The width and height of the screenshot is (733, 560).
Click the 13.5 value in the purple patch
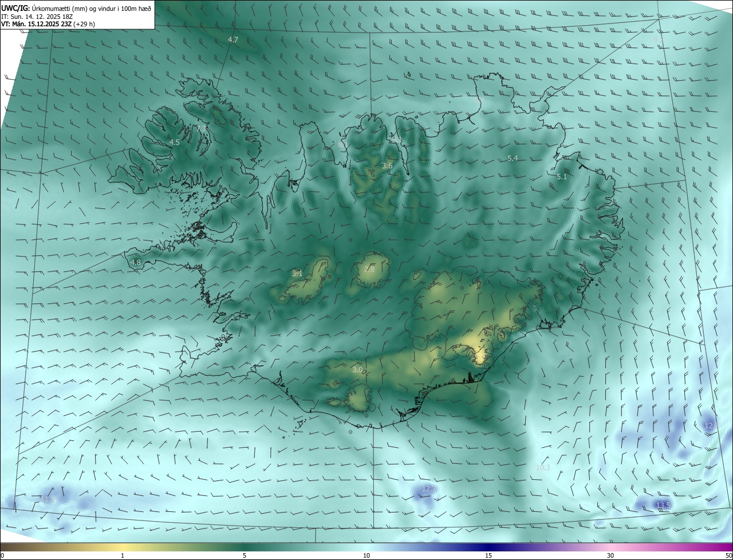(x=663, y=504)
